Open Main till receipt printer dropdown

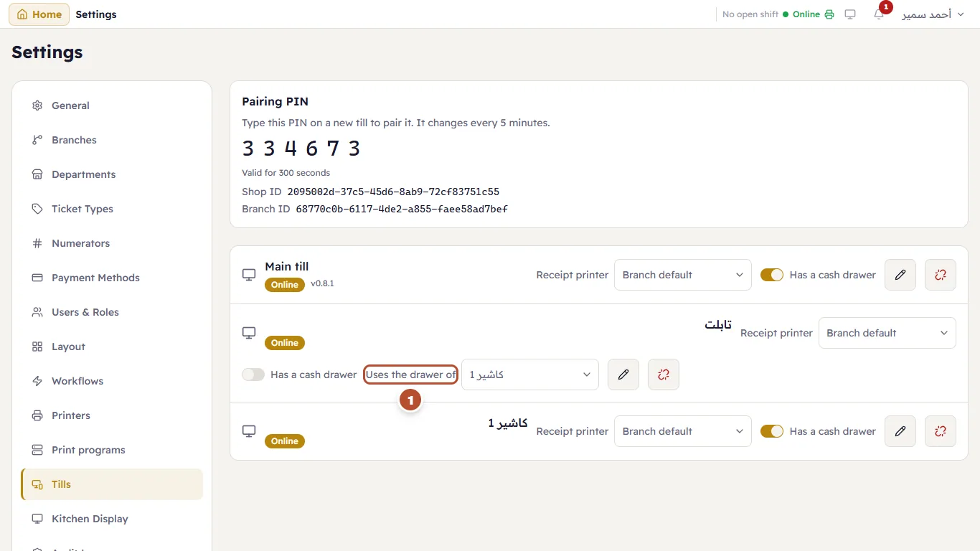click(683, 275)
